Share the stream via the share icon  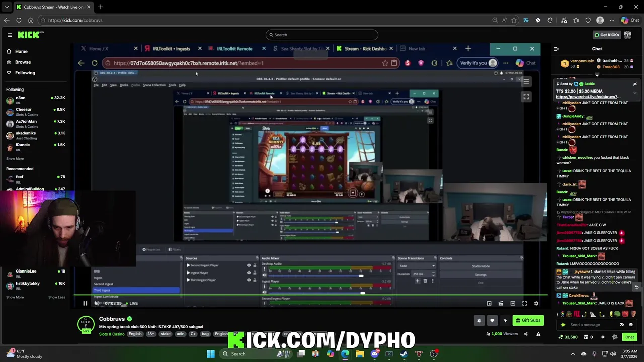(x=526, y=334)
